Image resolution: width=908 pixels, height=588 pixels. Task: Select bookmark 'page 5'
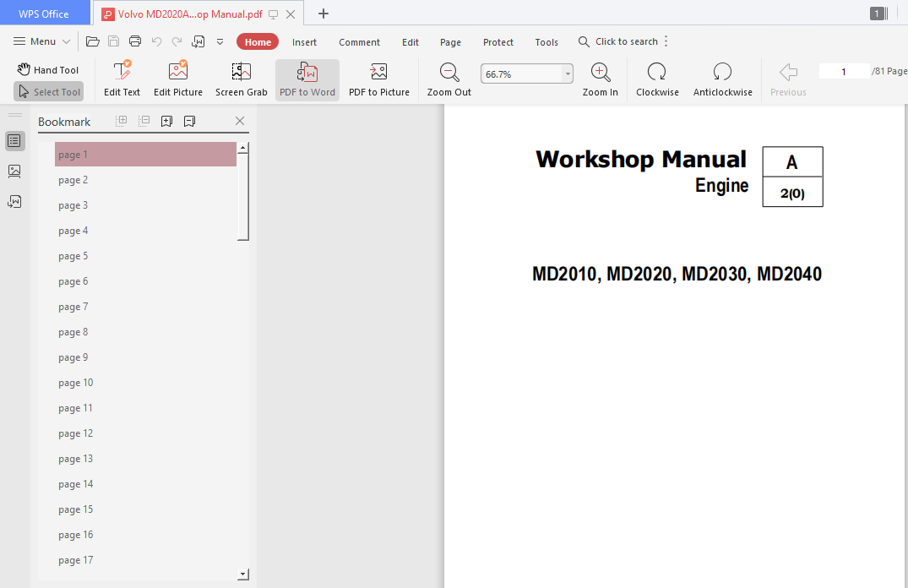145,256
